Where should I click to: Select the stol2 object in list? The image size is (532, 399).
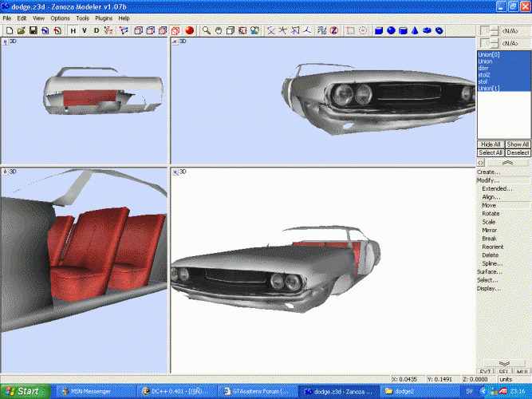pyautogui.click(x=486, y=75)
